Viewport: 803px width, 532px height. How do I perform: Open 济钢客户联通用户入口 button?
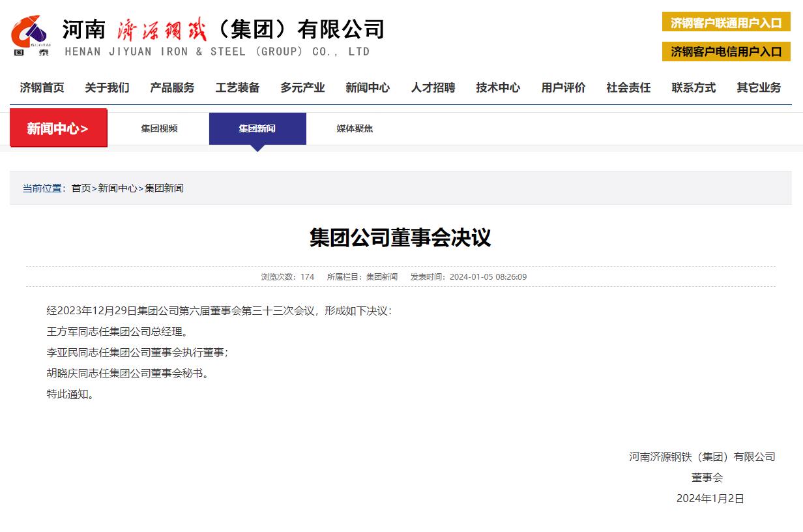[726, 23]
